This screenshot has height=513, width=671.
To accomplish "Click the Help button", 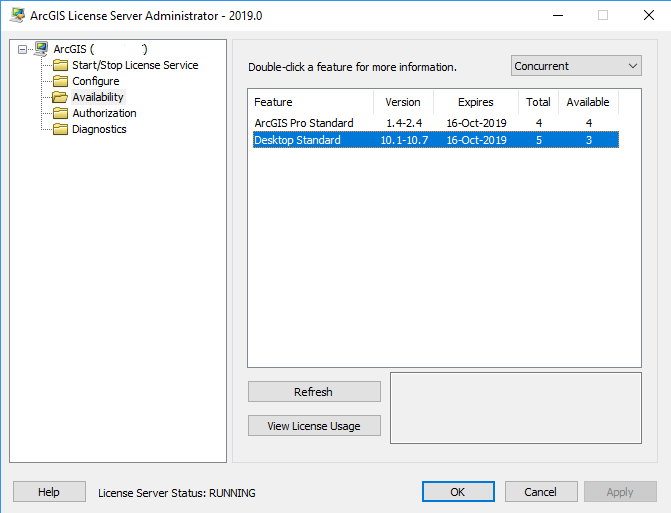I will tap(49, 492).
